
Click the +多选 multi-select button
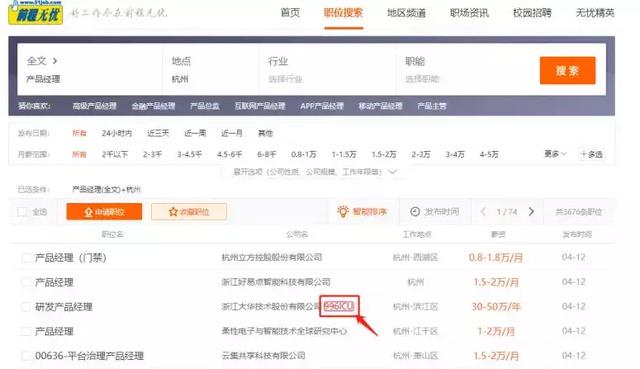591,154
